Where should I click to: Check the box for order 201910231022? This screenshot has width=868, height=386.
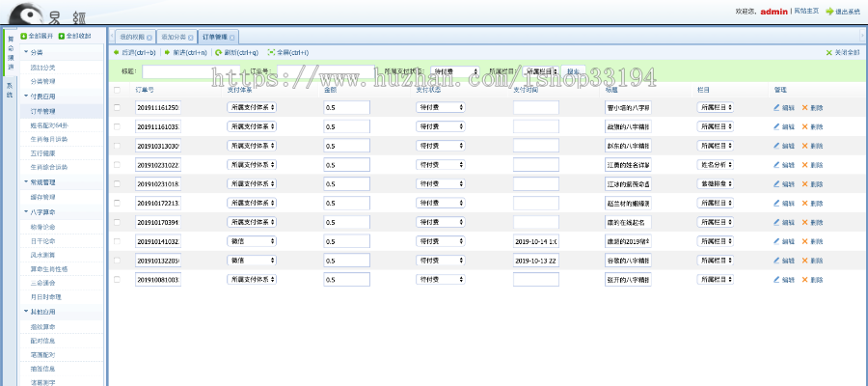pyautogui.click(x=117, y=164)
